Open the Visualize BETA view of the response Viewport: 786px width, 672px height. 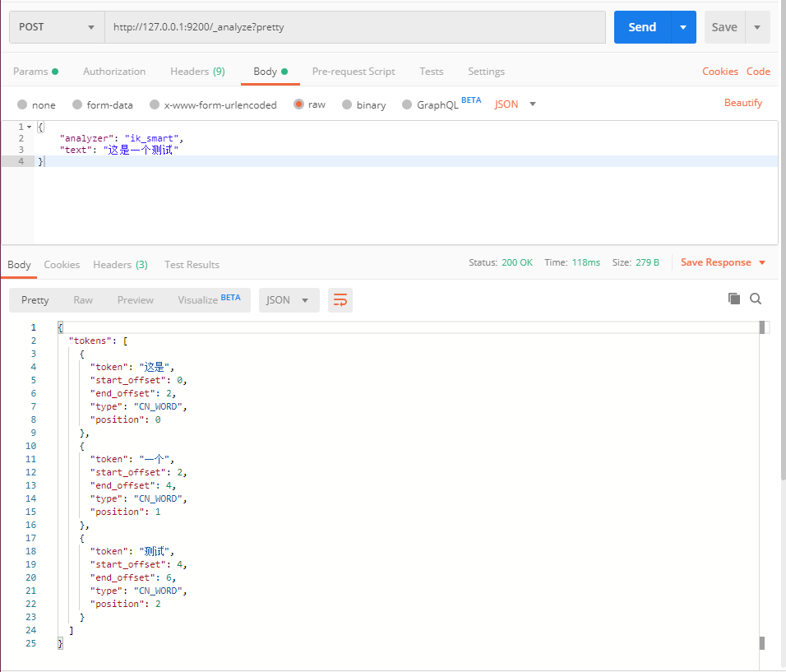pos(199,300)
